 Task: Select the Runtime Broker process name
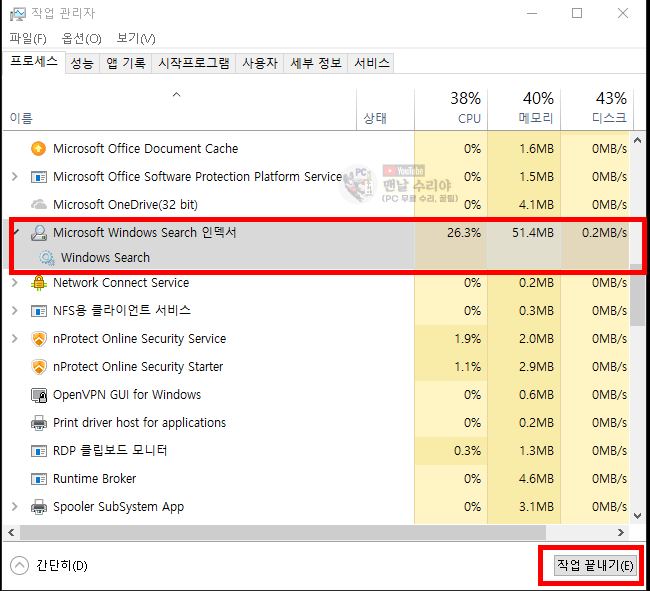(95, 479)
